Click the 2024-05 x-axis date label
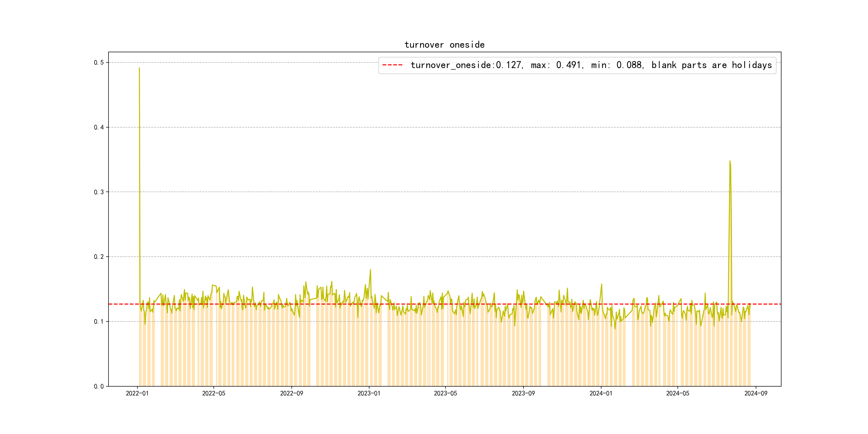This screenshot has width=868, height=434. [x=678, y=394]
